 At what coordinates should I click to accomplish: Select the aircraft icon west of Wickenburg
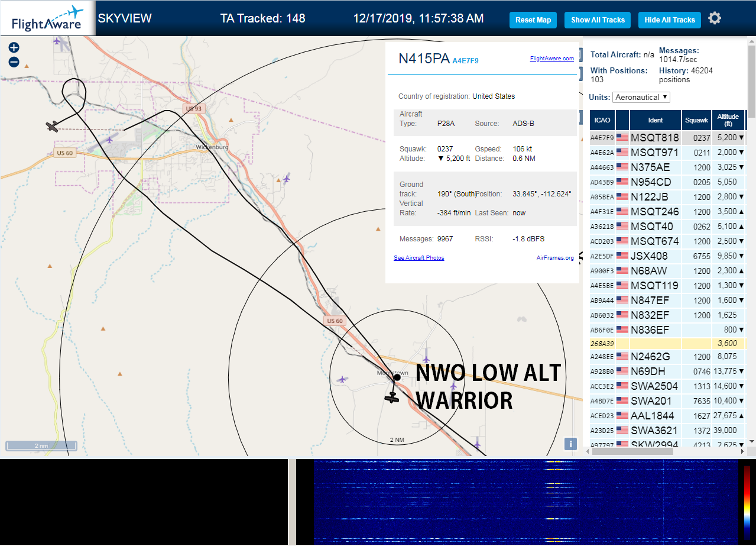point(53,126)
